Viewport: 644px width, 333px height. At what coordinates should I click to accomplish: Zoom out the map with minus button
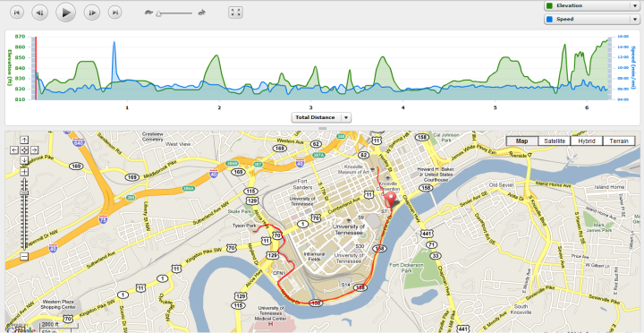click(24, 257)
